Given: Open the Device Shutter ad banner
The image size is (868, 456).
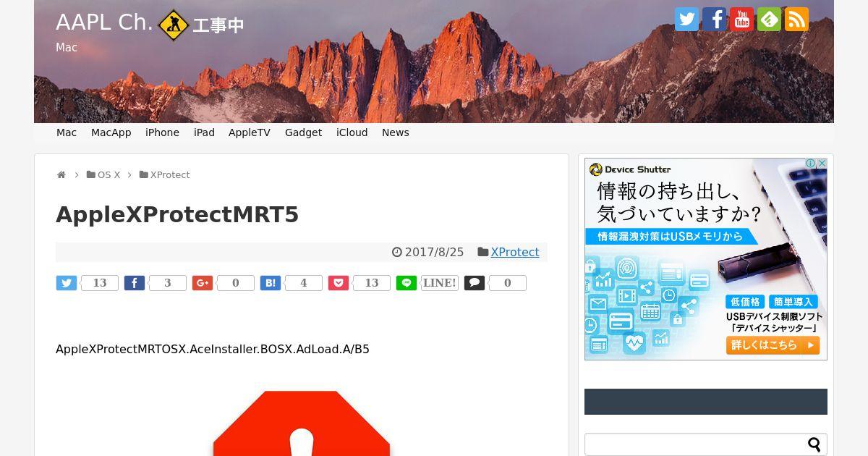Looking at the screenshot, I should (706, 259).
